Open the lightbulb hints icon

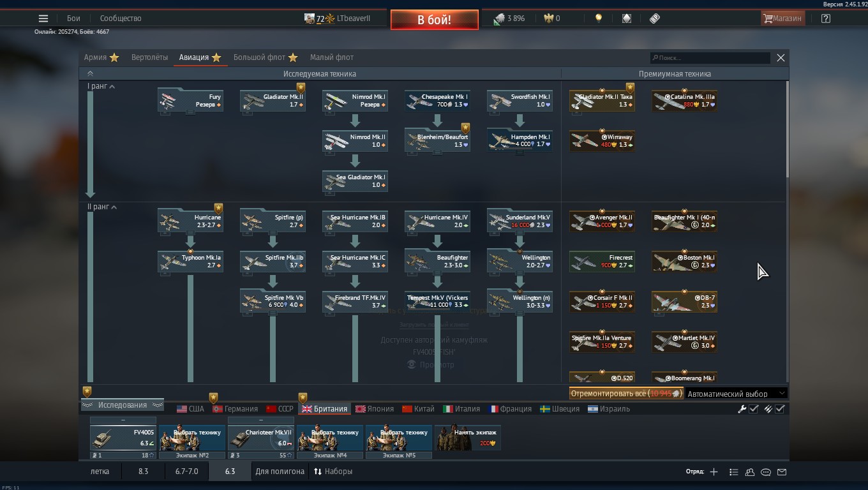click(598, 19)
